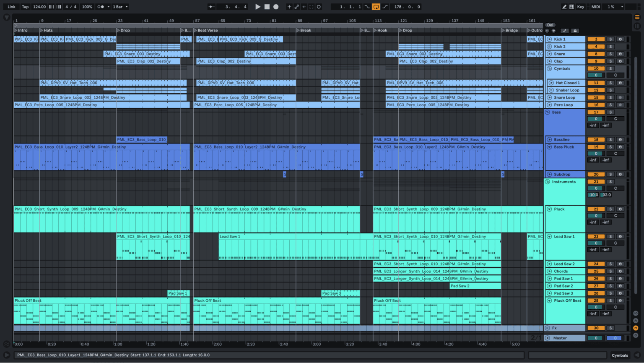Screen dimensions: 644x363
Task: Jump to the Beat Verse locator
Action: coord(205,31)
